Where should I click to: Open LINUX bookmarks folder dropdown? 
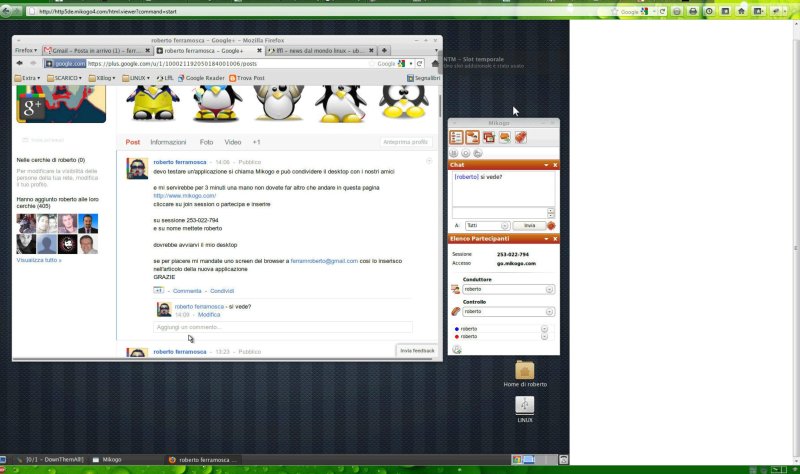pyautogui.click(x=136, y=78)
